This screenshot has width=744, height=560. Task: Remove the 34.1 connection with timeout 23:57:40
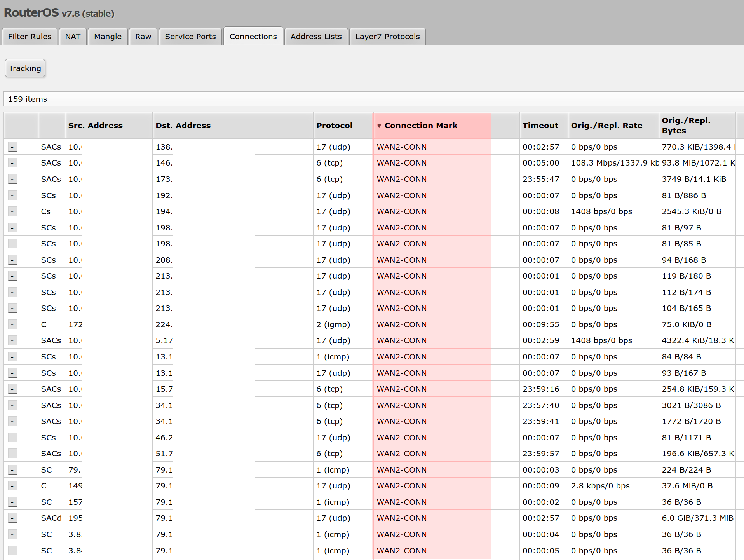tap(12, 405)
